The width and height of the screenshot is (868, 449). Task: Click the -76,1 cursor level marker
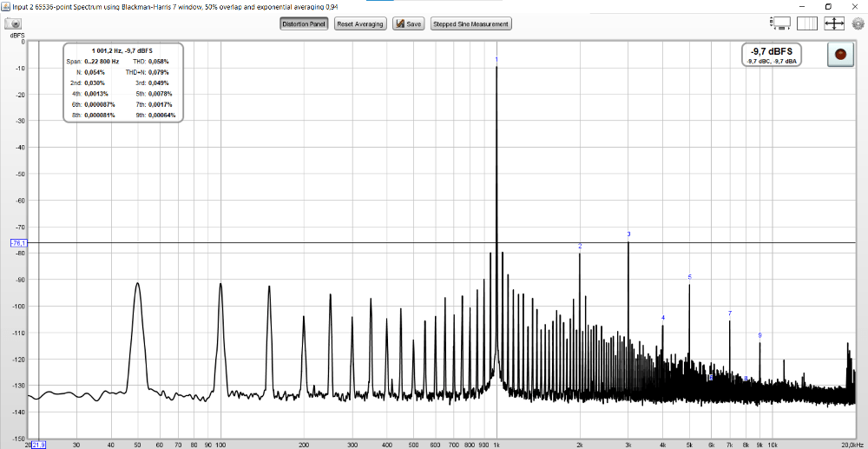coord(17,242)
